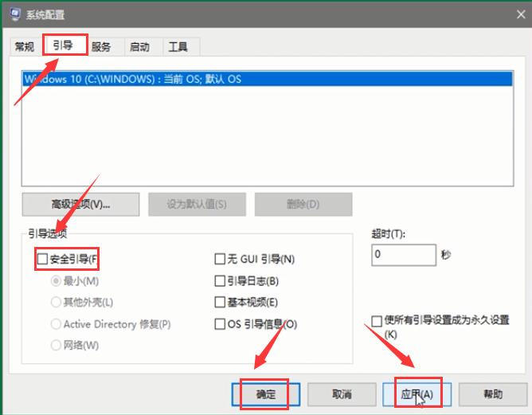Screen dimensions: 532x415
Task: Open the 服务 tab
Action: 101,47
